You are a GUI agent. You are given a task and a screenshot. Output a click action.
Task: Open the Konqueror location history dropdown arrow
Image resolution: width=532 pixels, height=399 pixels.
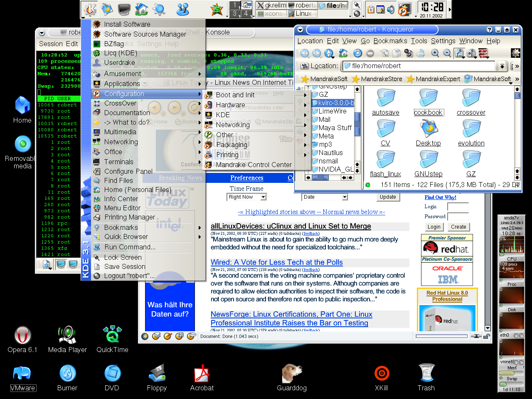pos(502,66)
